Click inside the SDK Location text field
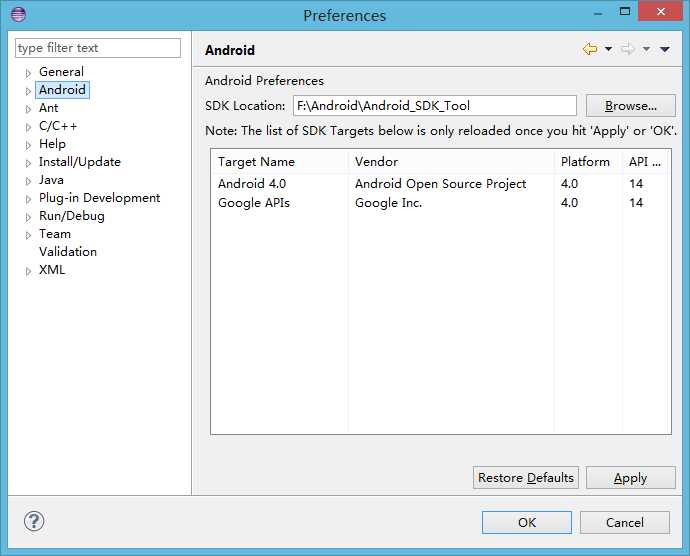 (433, 106)
